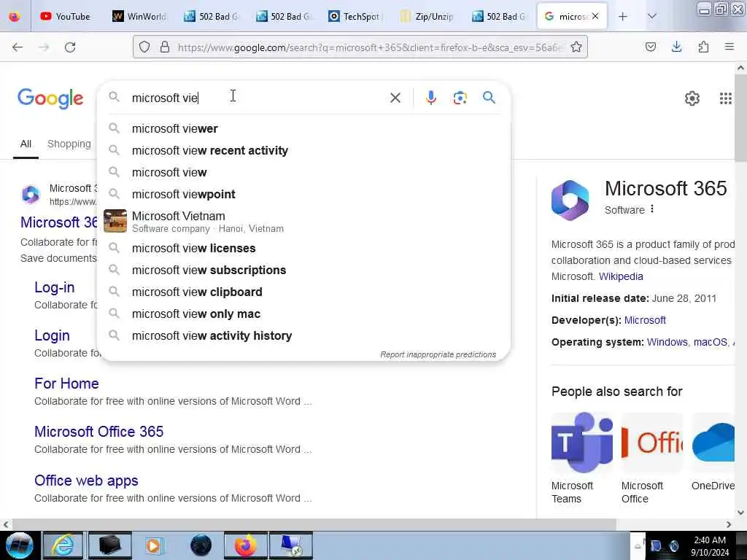Open the Windows Start button
This screenshot has width=747, height=560.
pos(19,545)
